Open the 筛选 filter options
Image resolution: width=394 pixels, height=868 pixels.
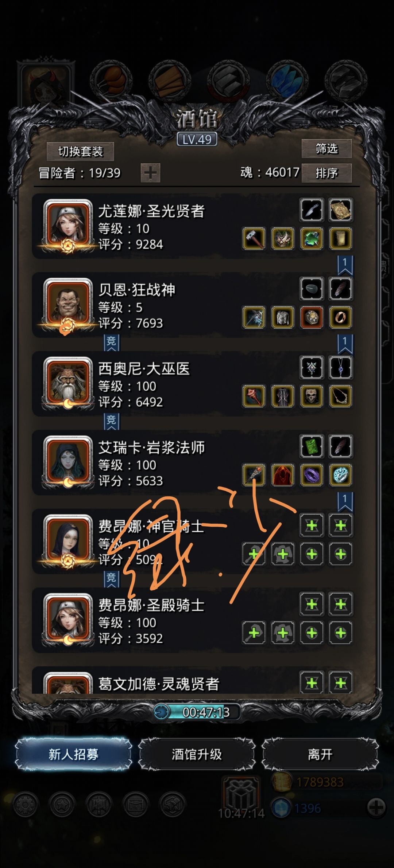pos(327,149)
